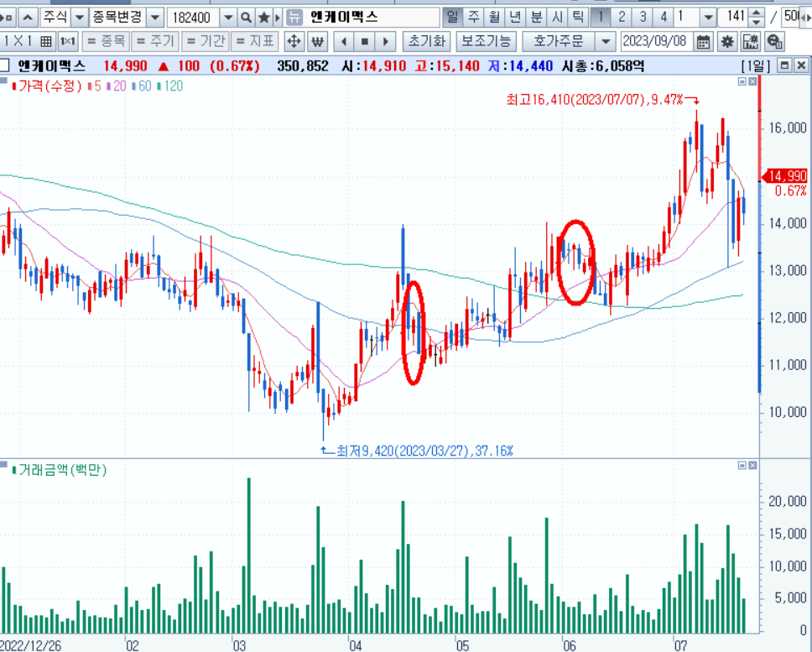Decrease candle count 141 with down stepper
This screenshot has width=812, height=652.
[757, 23]
